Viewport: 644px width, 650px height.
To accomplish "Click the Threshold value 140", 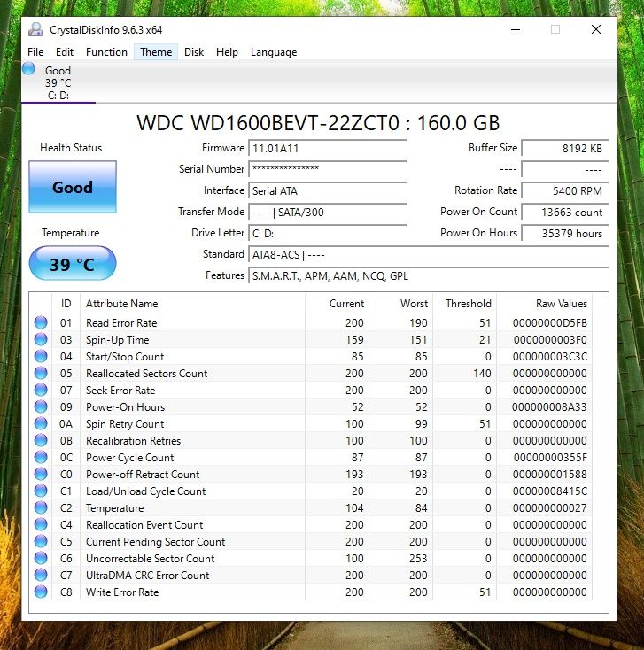I will [482, 373].
